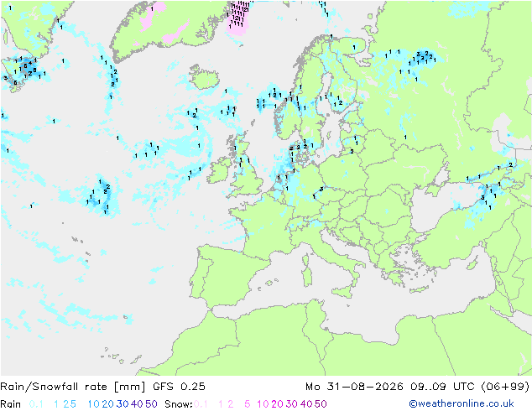Click the island of Crete
The image size is (532, 411).
click(x=420, y=289)
